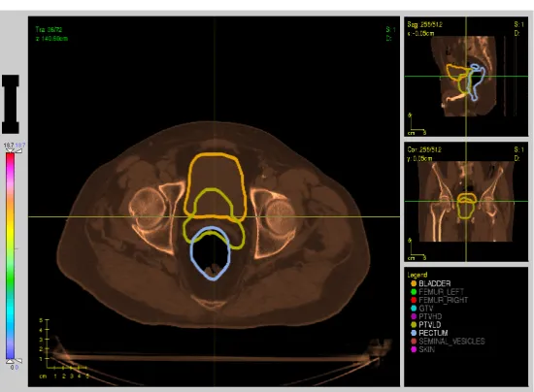Screen dimensions: 534x392
Task: Toggle the PTVHD structure label in the legend
Action: pos(430,316)
